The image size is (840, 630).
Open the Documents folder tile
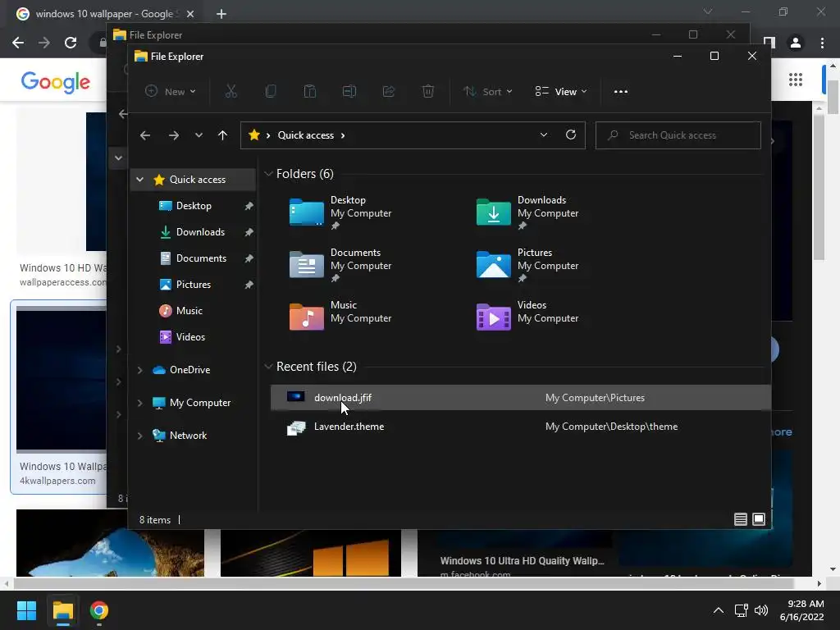[x=340, y=265]
